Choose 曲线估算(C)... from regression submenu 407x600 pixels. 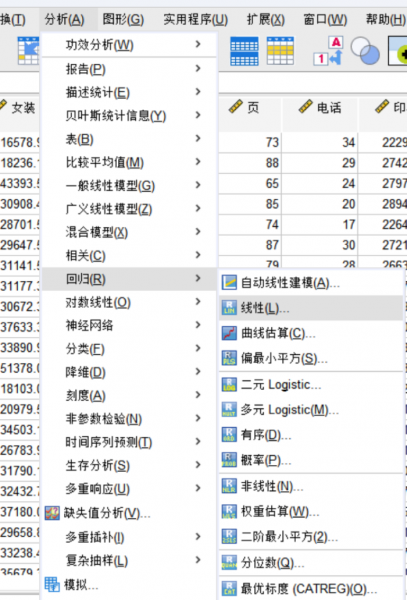(311, 333)
